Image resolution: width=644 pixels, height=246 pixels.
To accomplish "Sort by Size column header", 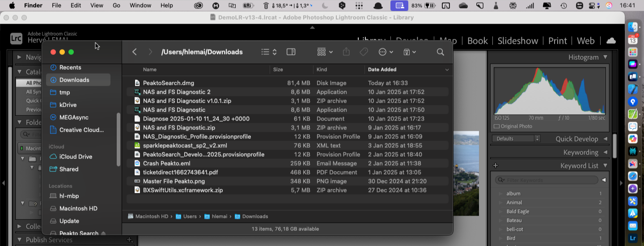I will pyautogui.click(x=278, y=70).
